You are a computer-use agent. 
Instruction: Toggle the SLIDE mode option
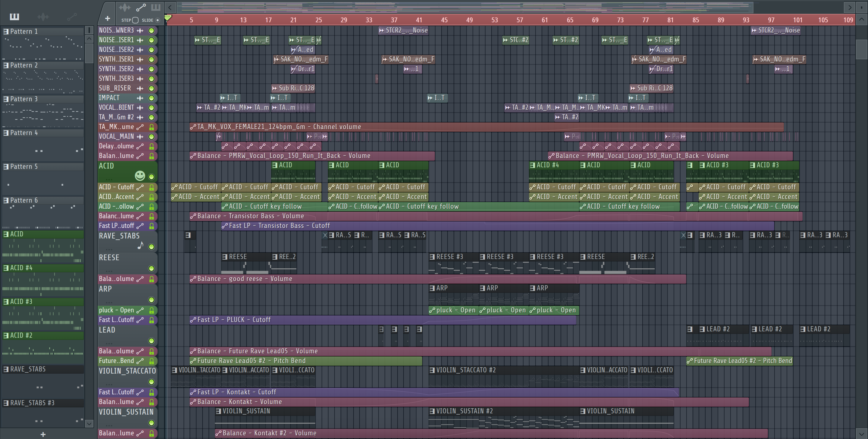tap(157, 20)
